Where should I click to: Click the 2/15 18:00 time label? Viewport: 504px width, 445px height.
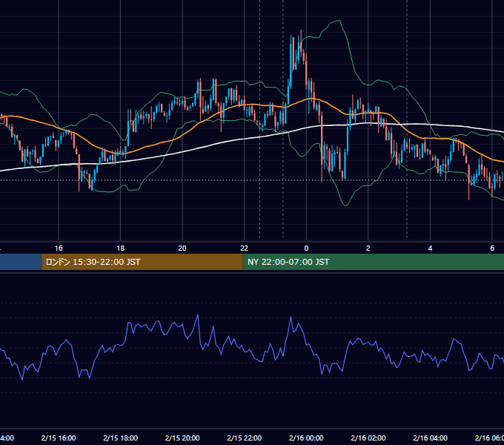pos(121,438)
